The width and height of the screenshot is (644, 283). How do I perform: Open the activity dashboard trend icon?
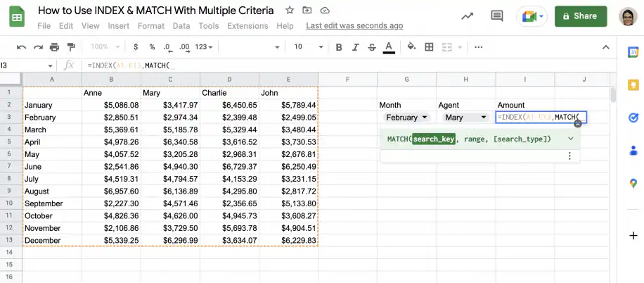pyautogui.click(x=467, y=16)
